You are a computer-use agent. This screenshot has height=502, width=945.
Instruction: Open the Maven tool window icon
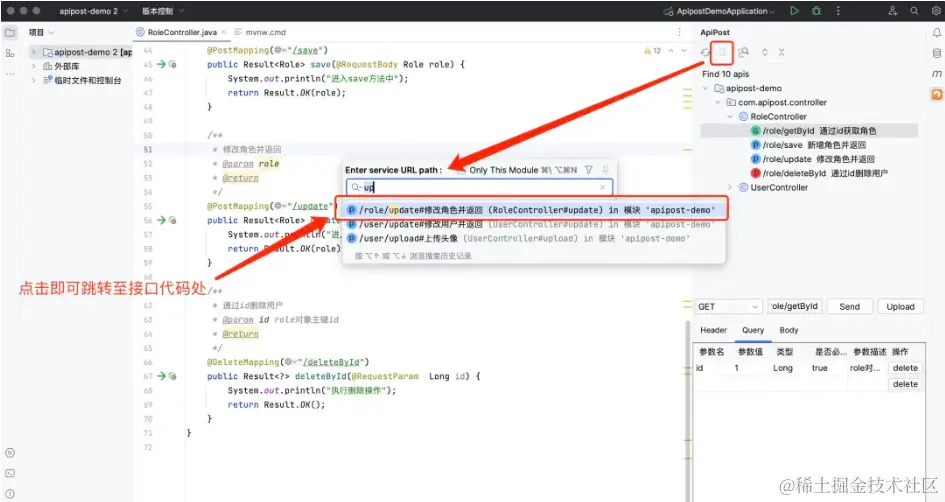pyautogui.click(x=937, y=74)
